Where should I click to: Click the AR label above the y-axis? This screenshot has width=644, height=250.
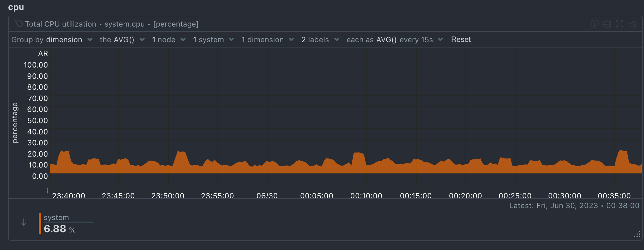click(43, 53)
